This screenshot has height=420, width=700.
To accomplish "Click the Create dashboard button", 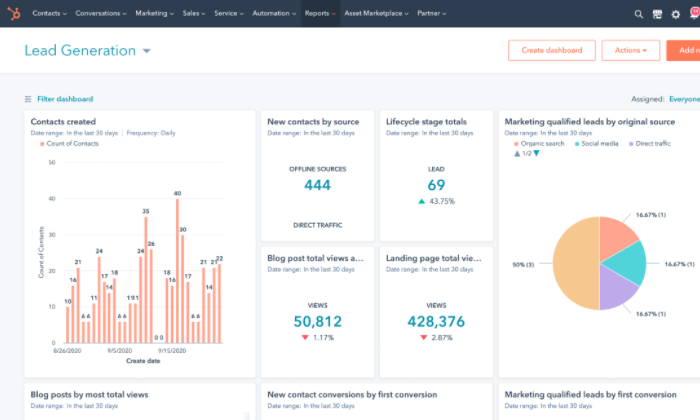I will (x=551, y=50).
